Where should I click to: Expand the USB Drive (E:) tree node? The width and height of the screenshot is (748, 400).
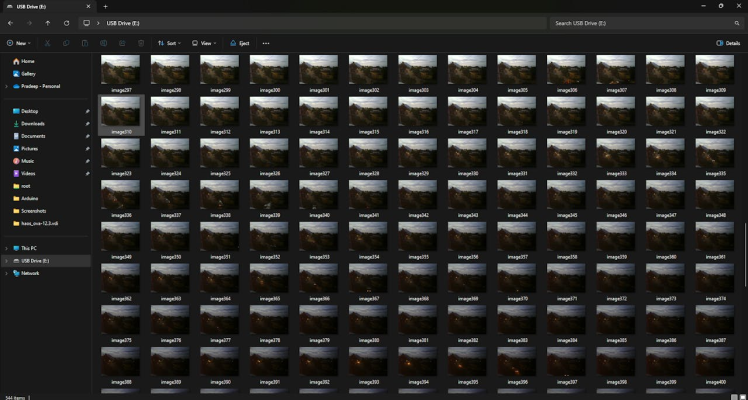(6, 261)
